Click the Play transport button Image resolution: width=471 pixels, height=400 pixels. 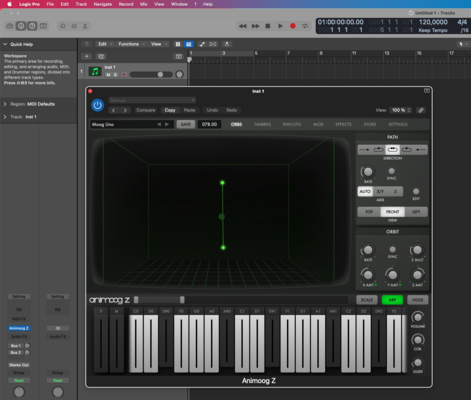(x=280, y=26)
